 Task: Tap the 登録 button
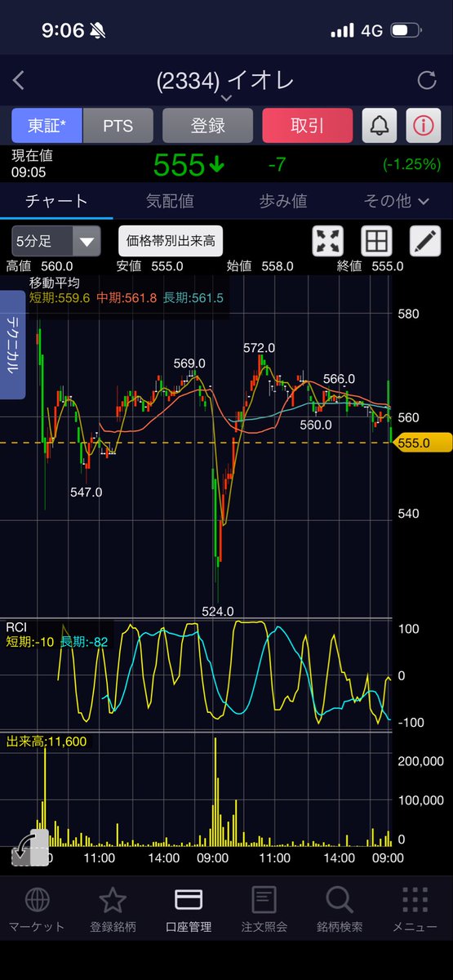click(207, 126)
